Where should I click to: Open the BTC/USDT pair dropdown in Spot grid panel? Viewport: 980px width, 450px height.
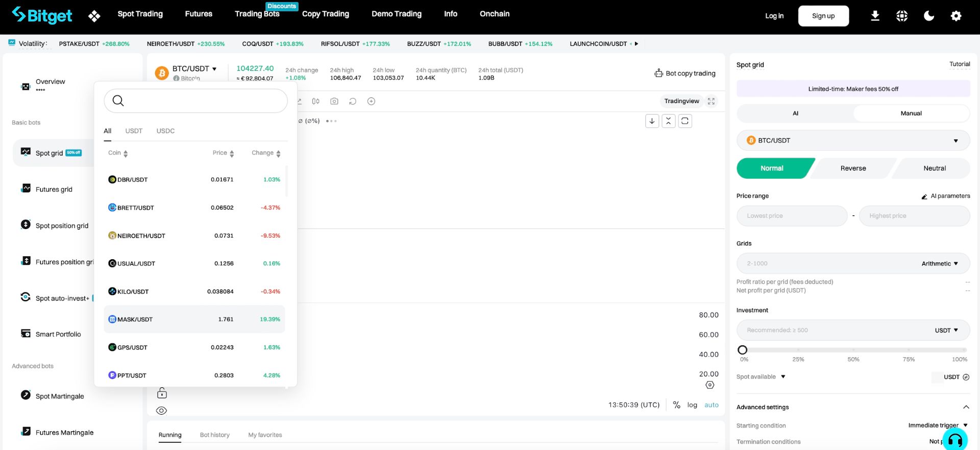[x=853, y=140]
